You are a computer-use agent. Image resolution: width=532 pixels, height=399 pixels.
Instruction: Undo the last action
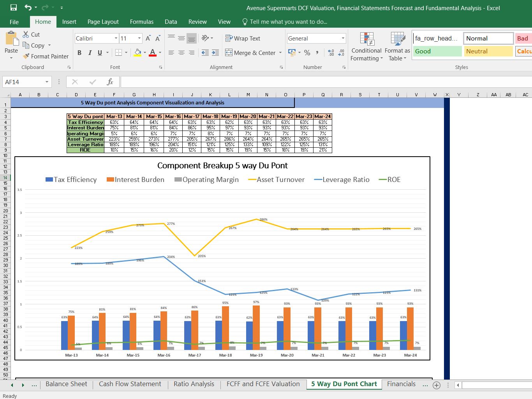pyautogui.click(x=28, y=7)
